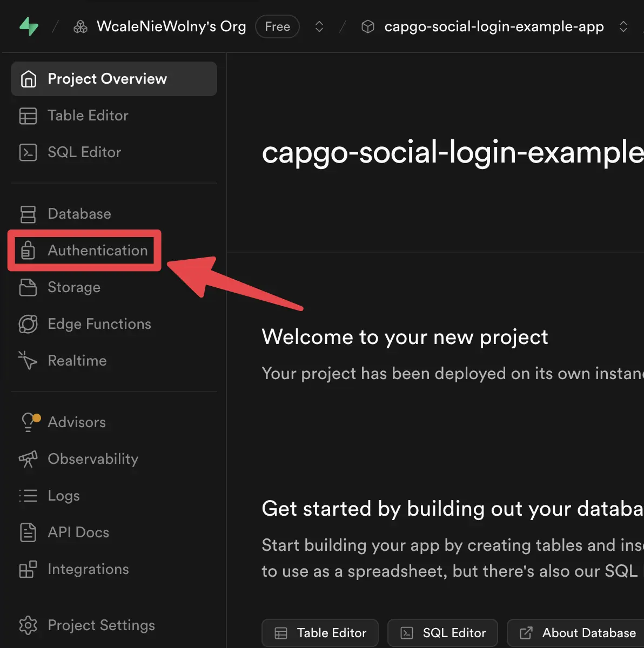Image resolution: width=644 pixels, height=648 pixels.
Task: Open the organization switcher chevron
Action: (319, 26)
